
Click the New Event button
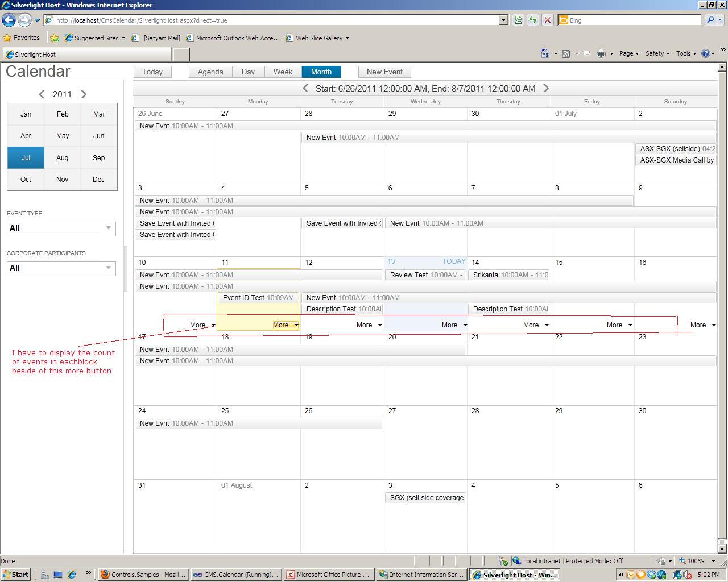click(384, 72)
